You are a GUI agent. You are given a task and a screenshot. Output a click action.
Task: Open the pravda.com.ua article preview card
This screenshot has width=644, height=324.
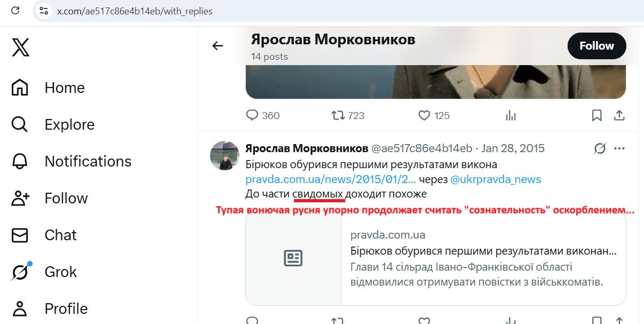point(434,260)
